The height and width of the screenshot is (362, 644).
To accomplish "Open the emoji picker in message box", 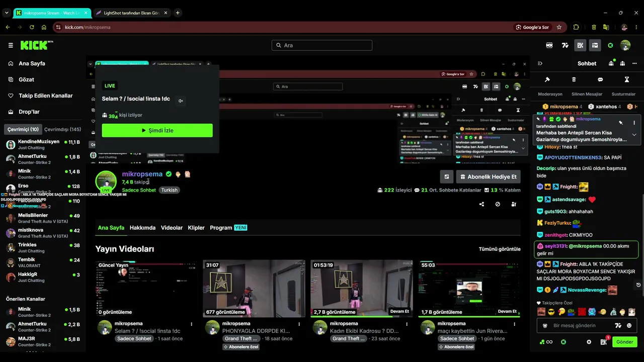I will coord(629,326).
